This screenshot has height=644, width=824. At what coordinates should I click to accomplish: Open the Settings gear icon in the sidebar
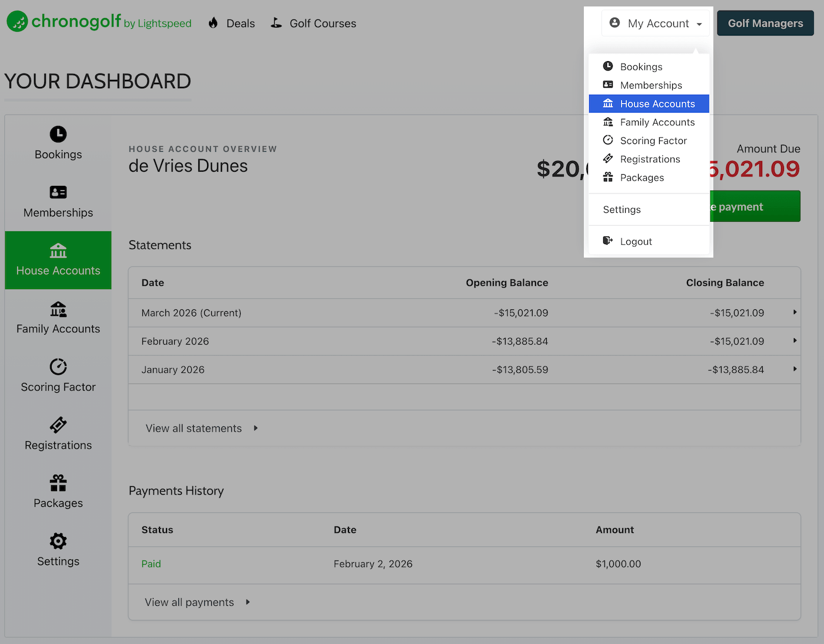click(58, 541)
